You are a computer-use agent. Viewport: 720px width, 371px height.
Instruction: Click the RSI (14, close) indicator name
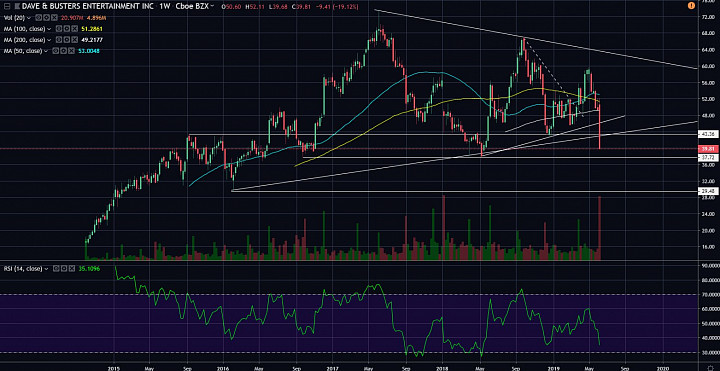[23, 269]
